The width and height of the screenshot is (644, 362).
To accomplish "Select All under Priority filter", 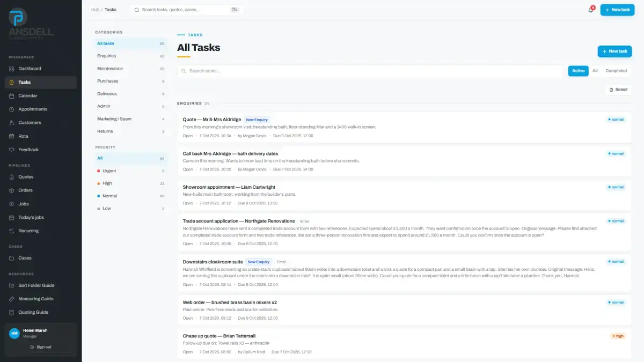I will tap(131, 158).
